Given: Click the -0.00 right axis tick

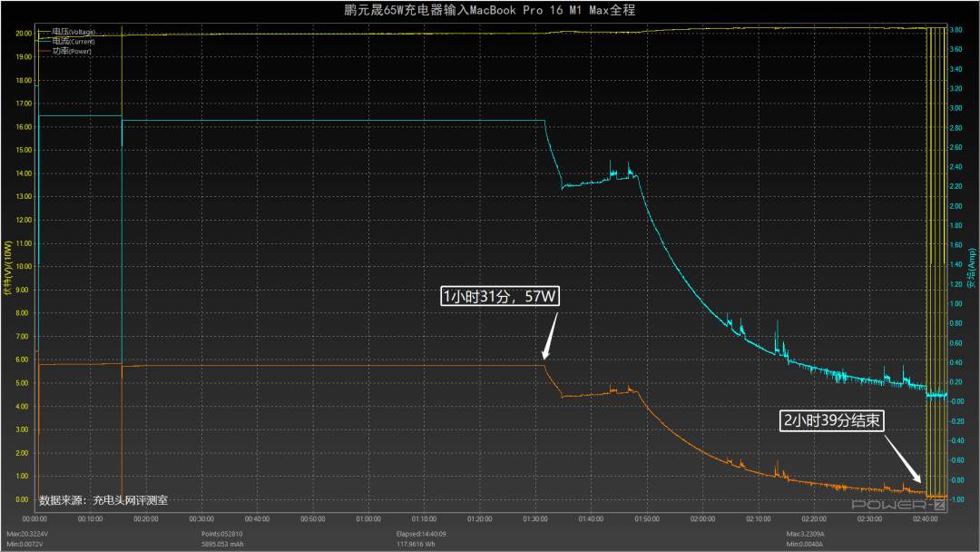Looking at the screenshot, I should (957, 401).
